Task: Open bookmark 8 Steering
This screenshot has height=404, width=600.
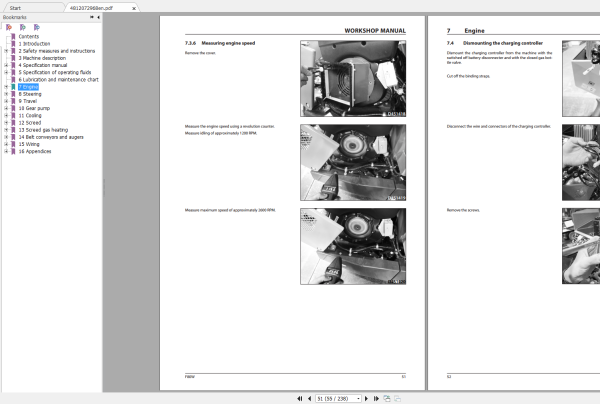Action: pyautogui.click(x=30, y=94)
